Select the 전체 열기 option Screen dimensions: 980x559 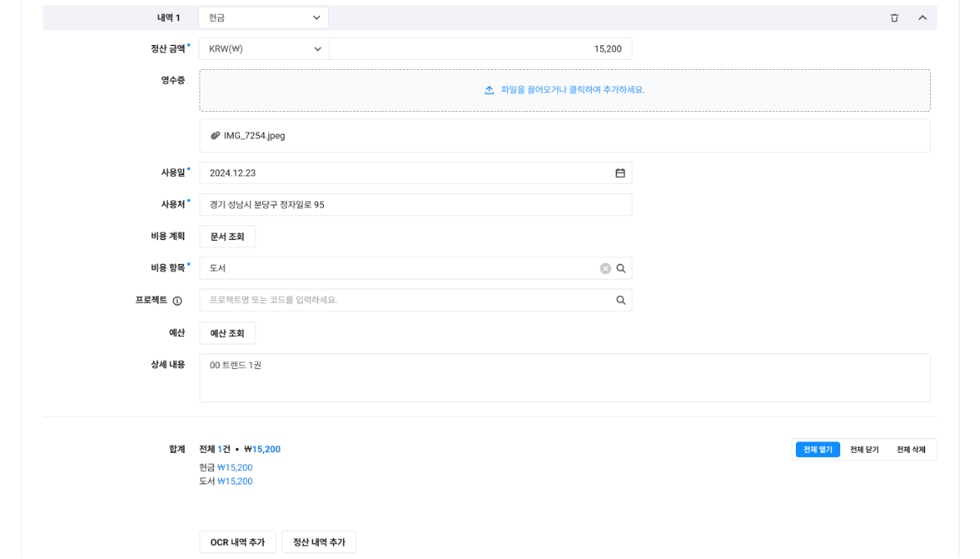point(817,450)
